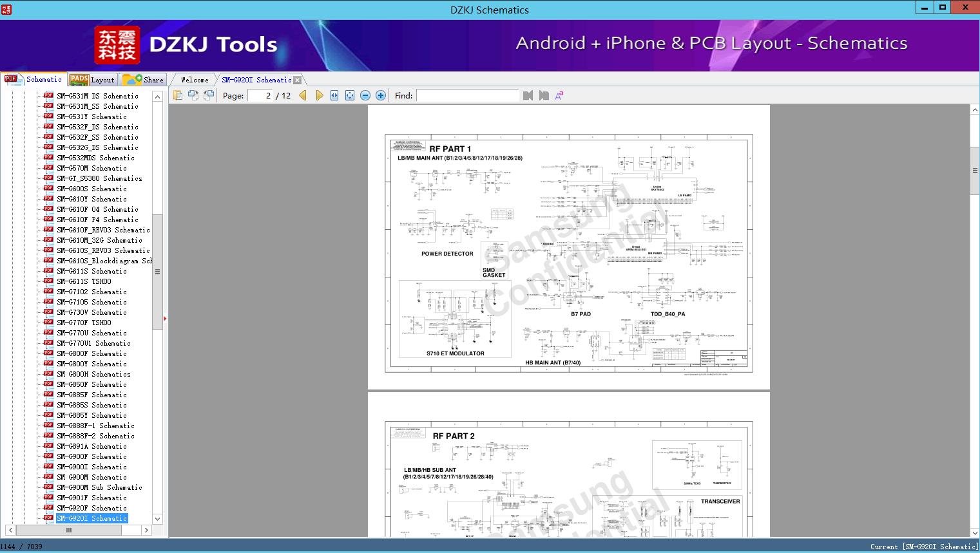Click the first document copy toolbar icon
The width and height of the screenshot is (980, 553).
[x=178, y=95]
